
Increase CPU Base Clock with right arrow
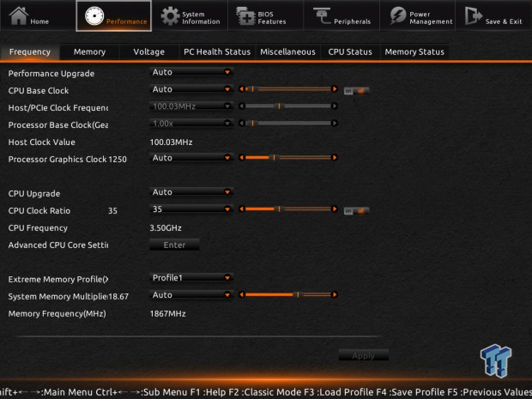(x=335, y=89)
